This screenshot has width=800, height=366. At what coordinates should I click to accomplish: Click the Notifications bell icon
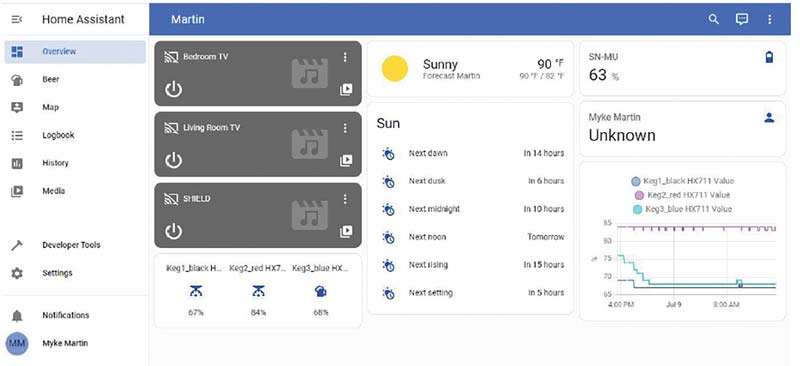pyautogui.click(x=17, y=316)
